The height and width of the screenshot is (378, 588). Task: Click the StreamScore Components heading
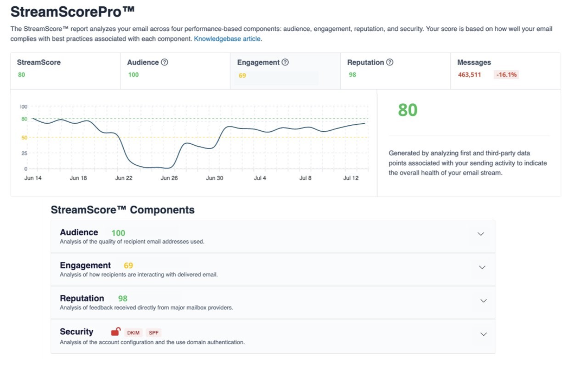[123, 210]
